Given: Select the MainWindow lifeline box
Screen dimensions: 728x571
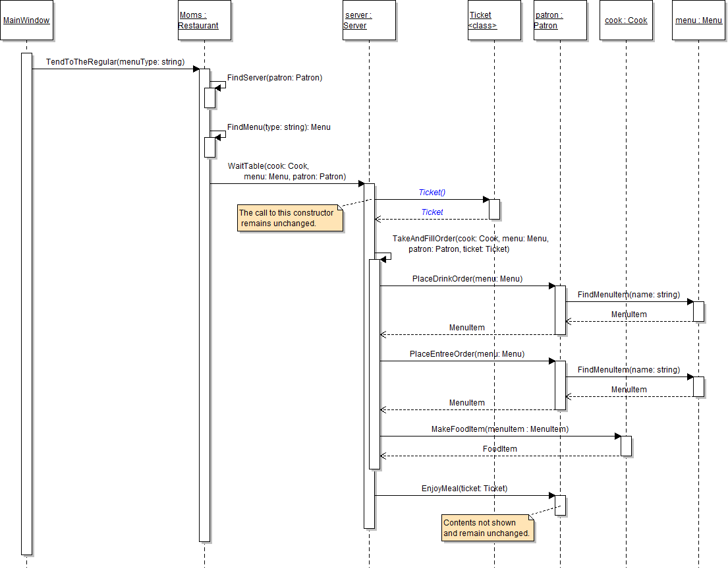Looking at the screenshot, I should click(x=26, y=20).
